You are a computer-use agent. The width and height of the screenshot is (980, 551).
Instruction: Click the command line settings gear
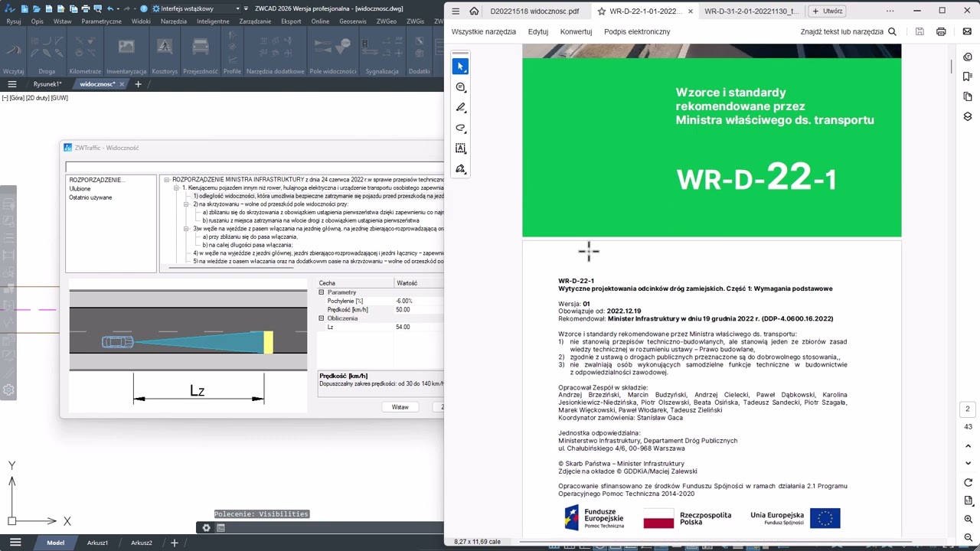(206, 527)
